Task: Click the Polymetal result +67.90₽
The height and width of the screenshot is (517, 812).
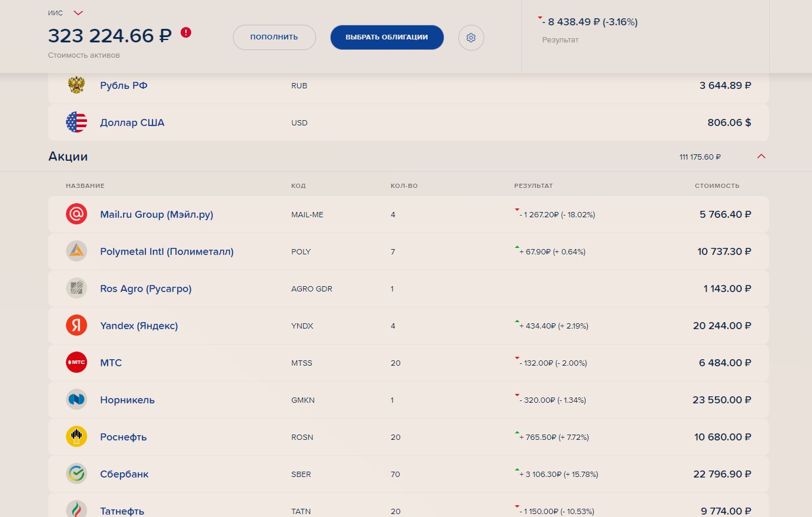Action: point(553,252)
